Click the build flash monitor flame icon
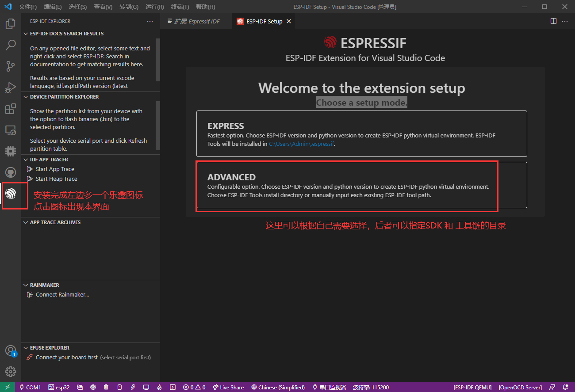The height and width of the screenshot is (392, 575). 159,387
